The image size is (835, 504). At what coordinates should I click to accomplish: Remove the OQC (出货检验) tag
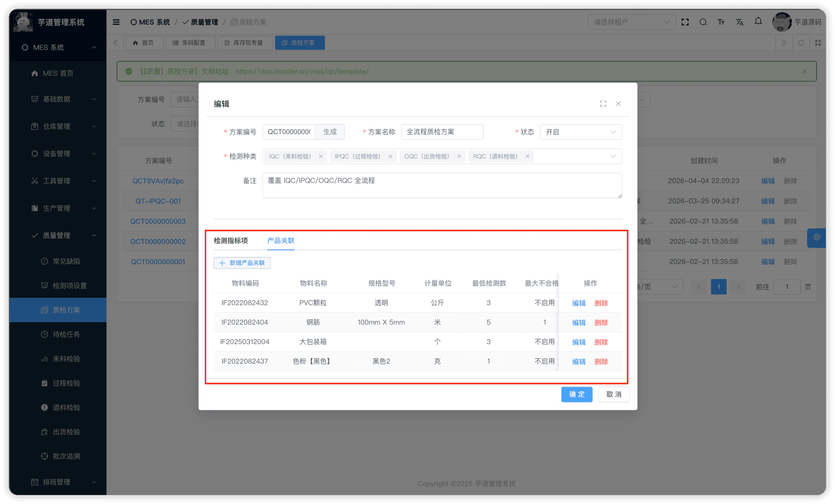point(459,156)
